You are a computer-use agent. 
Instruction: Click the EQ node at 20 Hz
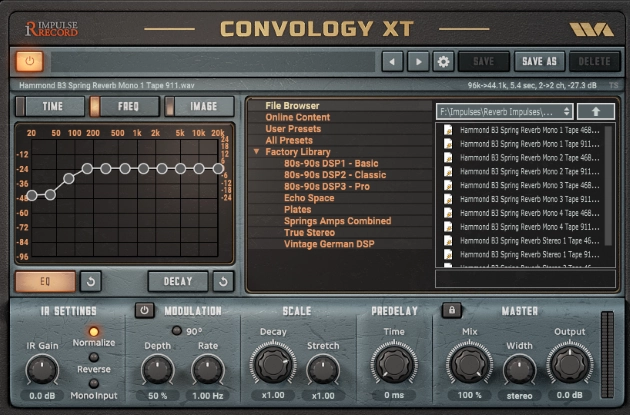coord(32,195)
